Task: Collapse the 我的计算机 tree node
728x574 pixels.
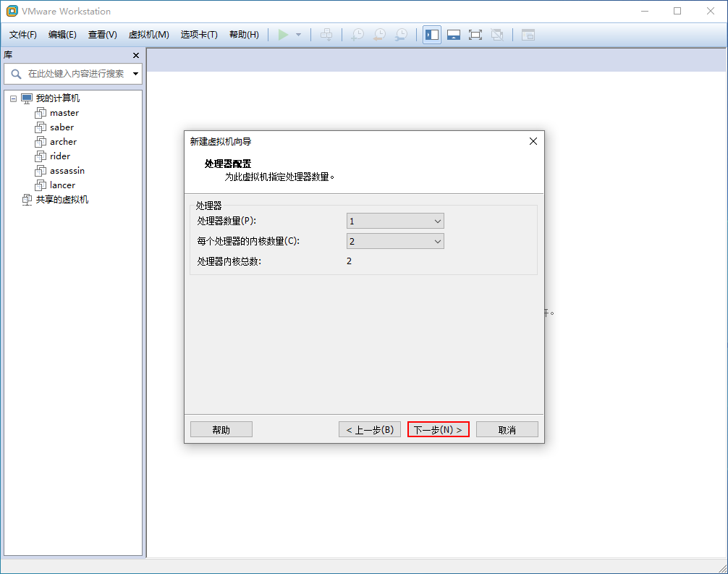Action: pos(14,98)
